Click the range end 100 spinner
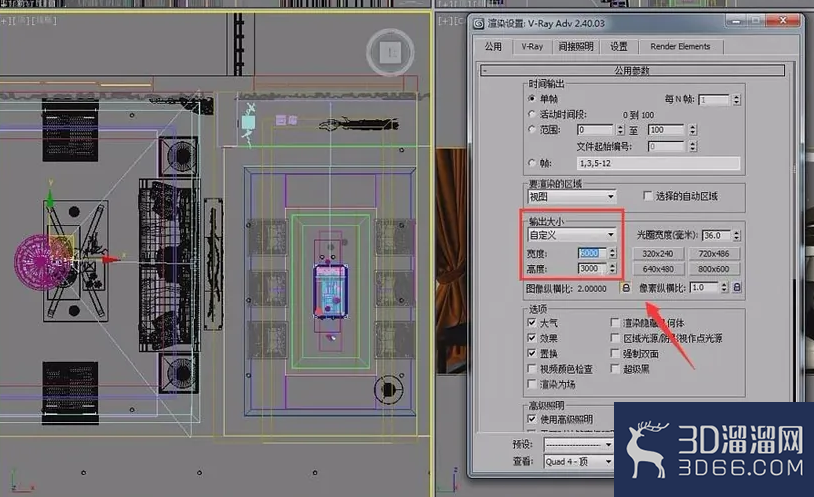 pos(693,129)
